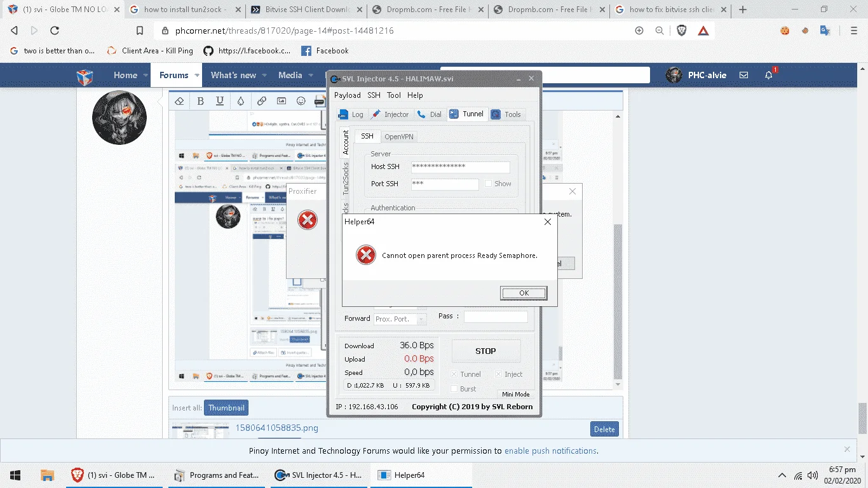Screen dimensions: 868x488
Task: Open the Payload menu in SVL Injector
Action: [348, 95]
